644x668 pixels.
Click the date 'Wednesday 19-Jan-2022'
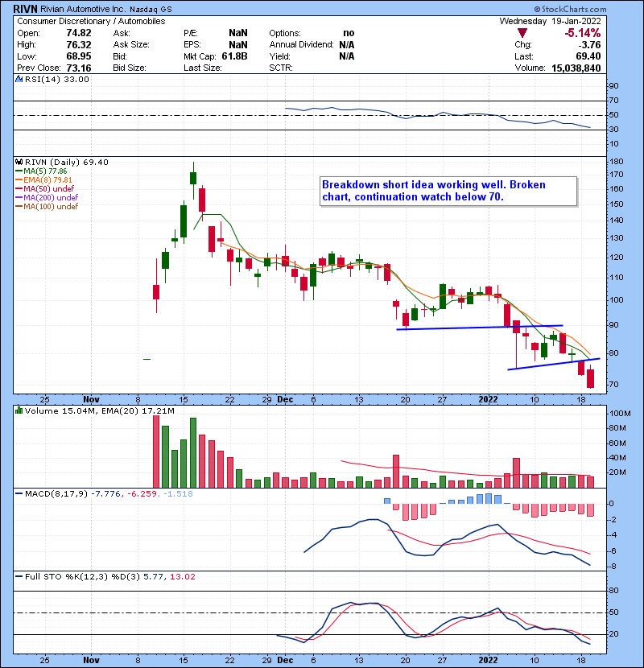551,21
